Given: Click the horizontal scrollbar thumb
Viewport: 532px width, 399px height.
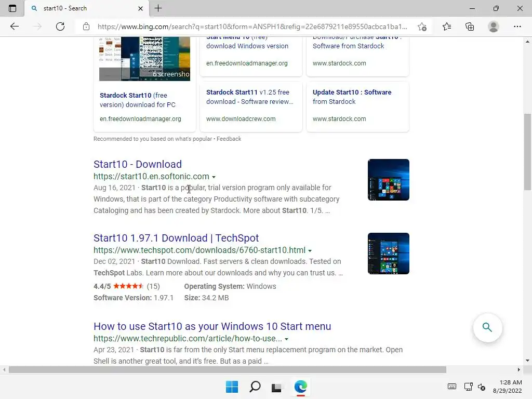Looking at the screenshot, I should (228, 369).
